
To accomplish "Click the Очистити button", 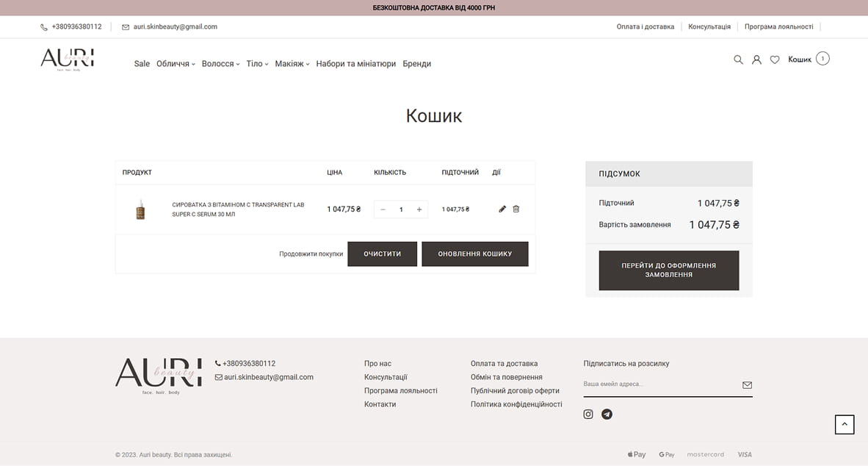I will click(x=382, y=254).
